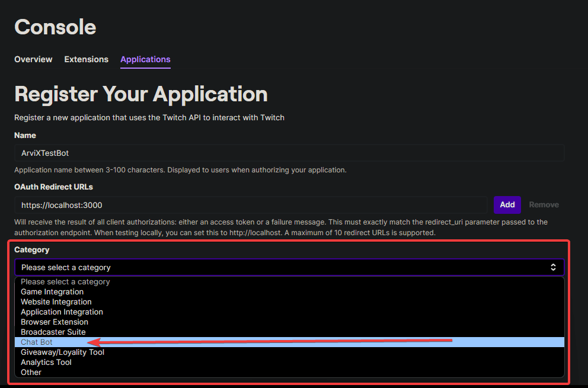The image size is (588, 388).
Task: Select Game Integration category option
Action: pos(289,291)
